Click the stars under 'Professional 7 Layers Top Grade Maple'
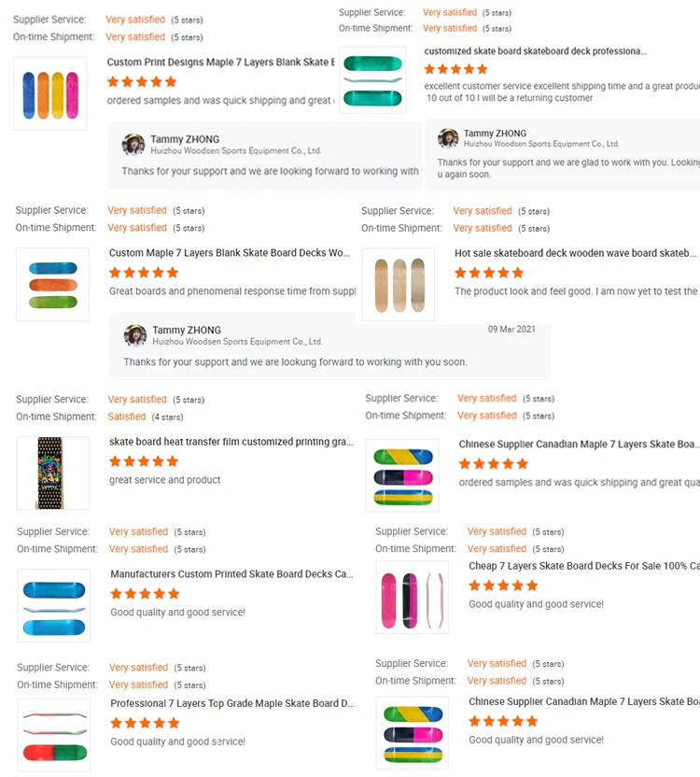The width and height of the screenshot is (700, 777). tap(145, 723)
